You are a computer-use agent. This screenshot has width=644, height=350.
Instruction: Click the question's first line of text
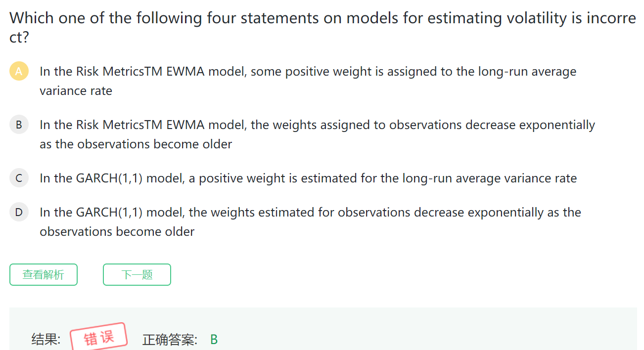coord(322,18)
